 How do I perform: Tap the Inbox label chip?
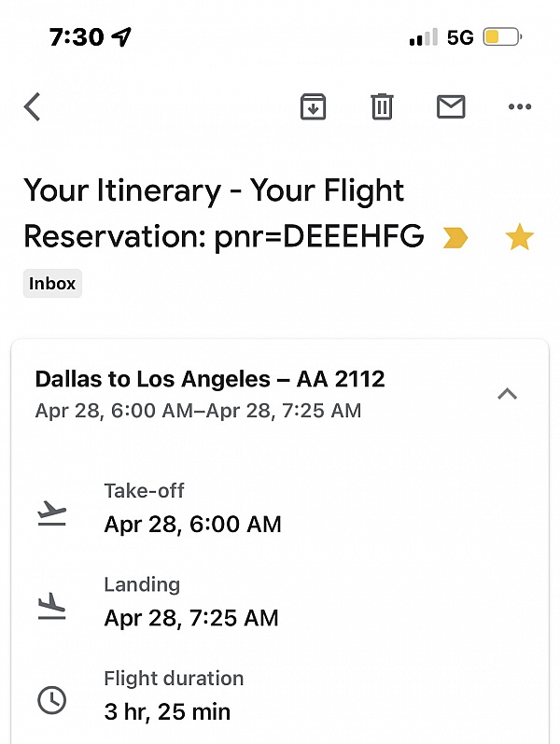tap(52, 283)
